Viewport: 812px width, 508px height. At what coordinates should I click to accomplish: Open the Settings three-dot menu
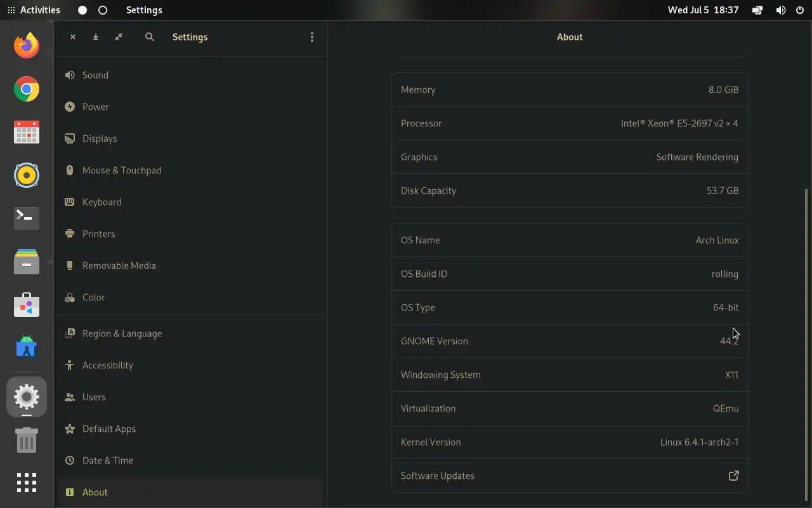[x=311, y=37]
